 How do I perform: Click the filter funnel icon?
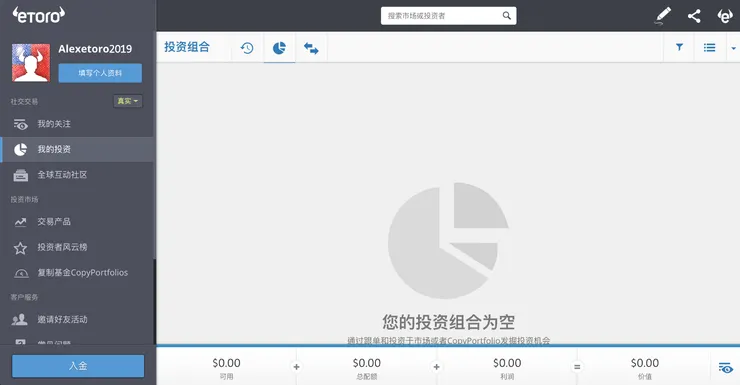(x=679, y=47)
